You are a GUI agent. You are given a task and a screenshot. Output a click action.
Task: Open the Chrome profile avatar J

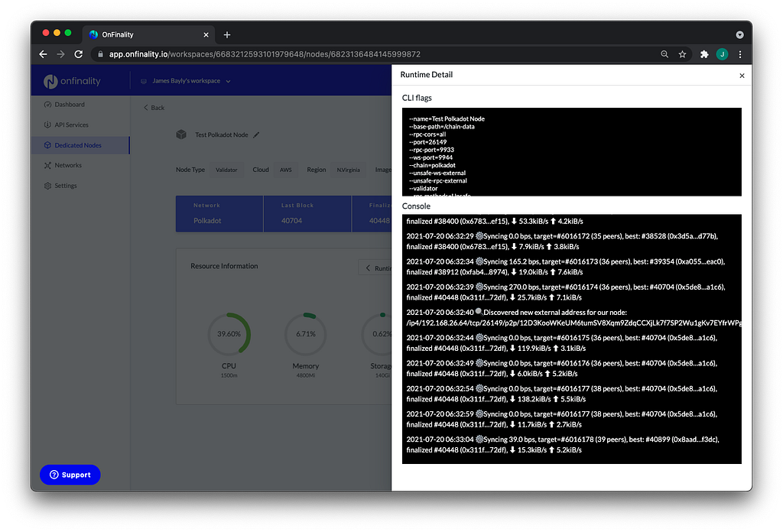point(722,54)
